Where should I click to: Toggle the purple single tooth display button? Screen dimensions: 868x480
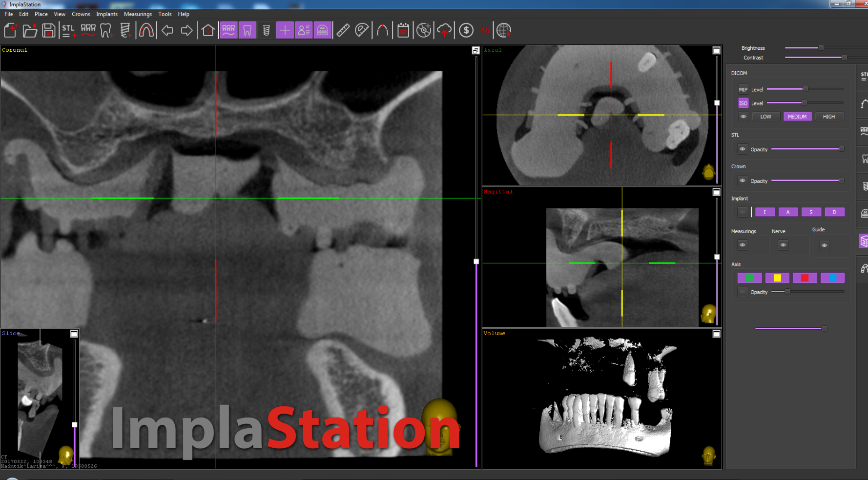248,30
